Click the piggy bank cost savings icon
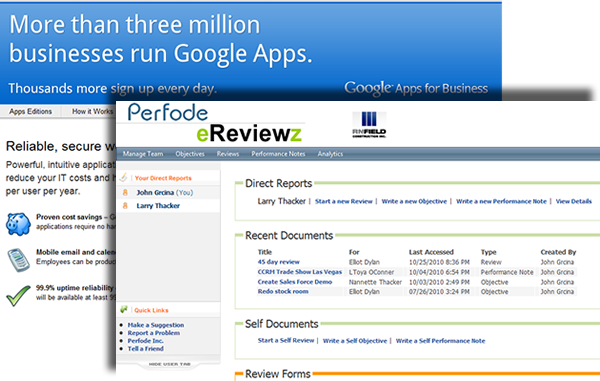Screen dimensions: 600x381 (18, 224)
